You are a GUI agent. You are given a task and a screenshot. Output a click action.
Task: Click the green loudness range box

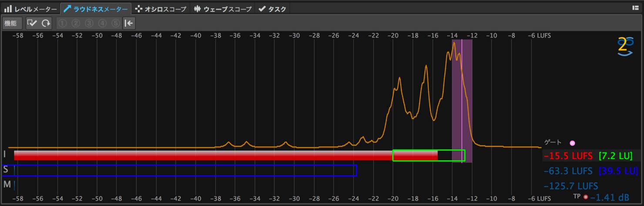pyautogui.click(x=429, y=155)
